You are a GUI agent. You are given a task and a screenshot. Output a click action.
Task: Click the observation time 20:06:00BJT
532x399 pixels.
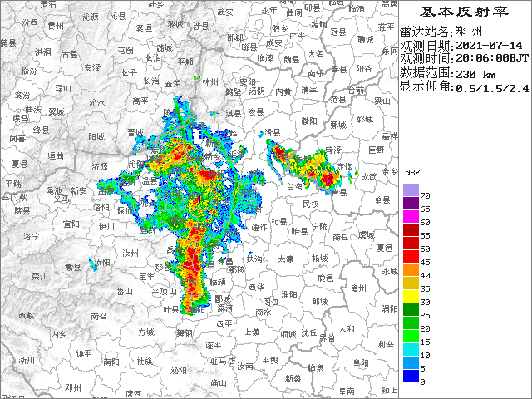tap(490, 59)
